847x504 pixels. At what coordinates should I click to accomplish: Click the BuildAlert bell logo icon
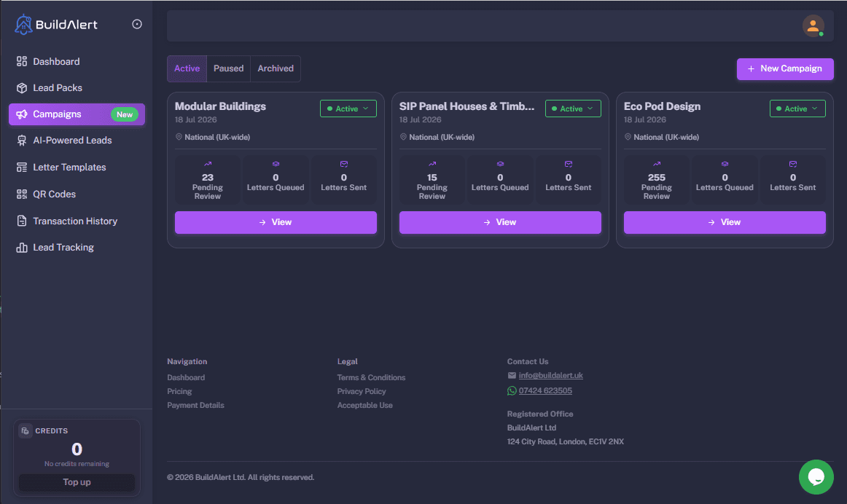point(23,24)
